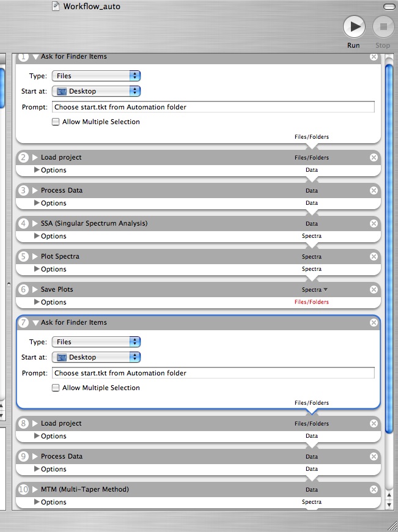Show Options under Save Plots
This screenshot has width=398, height=532.
pyautogui.click(x=37, y=301)
